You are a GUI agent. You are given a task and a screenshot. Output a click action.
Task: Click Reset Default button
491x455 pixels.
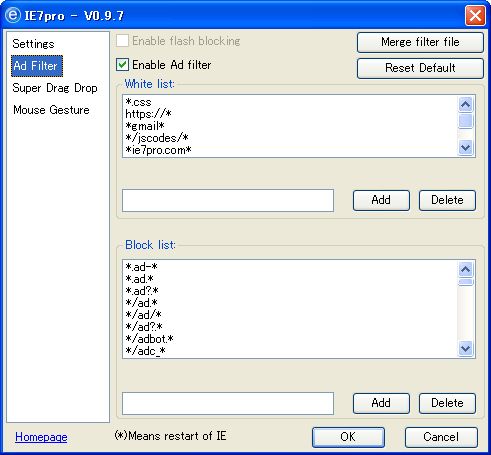coord(420,68)
